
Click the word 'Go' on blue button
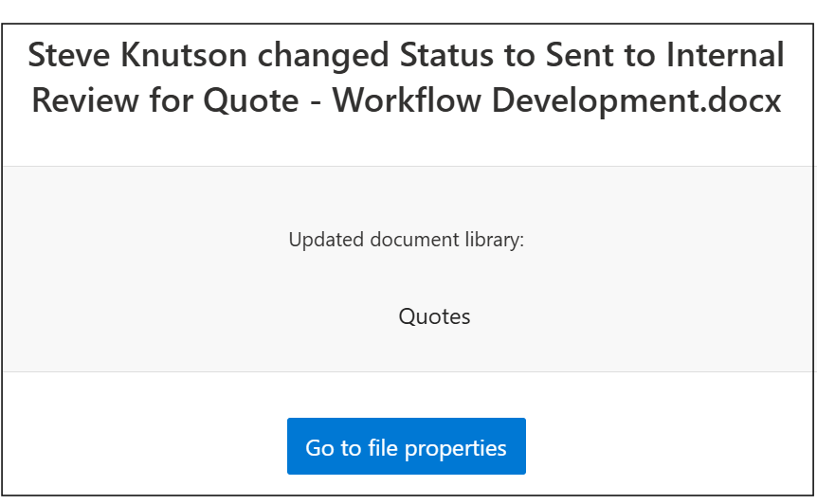click(319, 447)
